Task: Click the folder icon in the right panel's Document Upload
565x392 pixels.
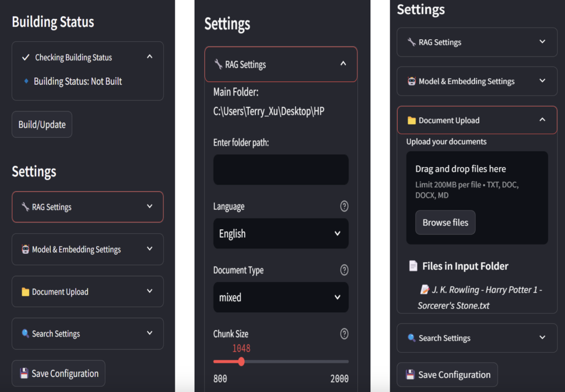Action: pyautogui.click(x=412, y=120)
